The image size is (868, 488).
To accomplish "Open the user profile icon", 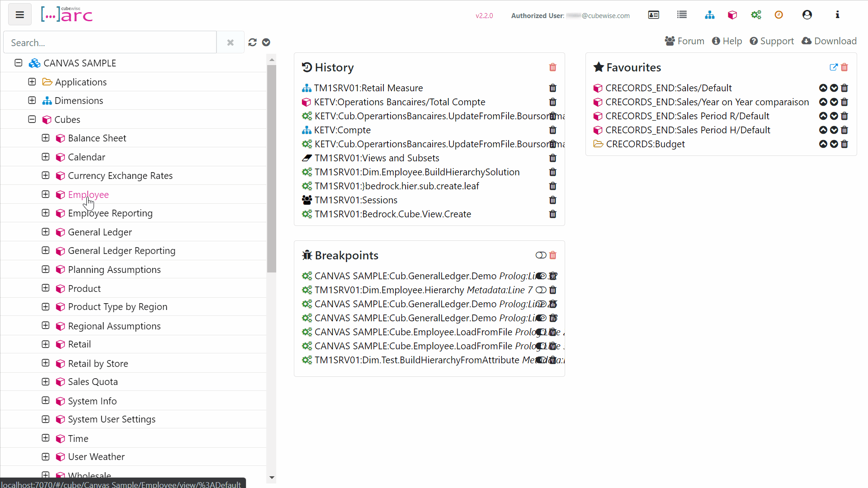I will [807, 15].
